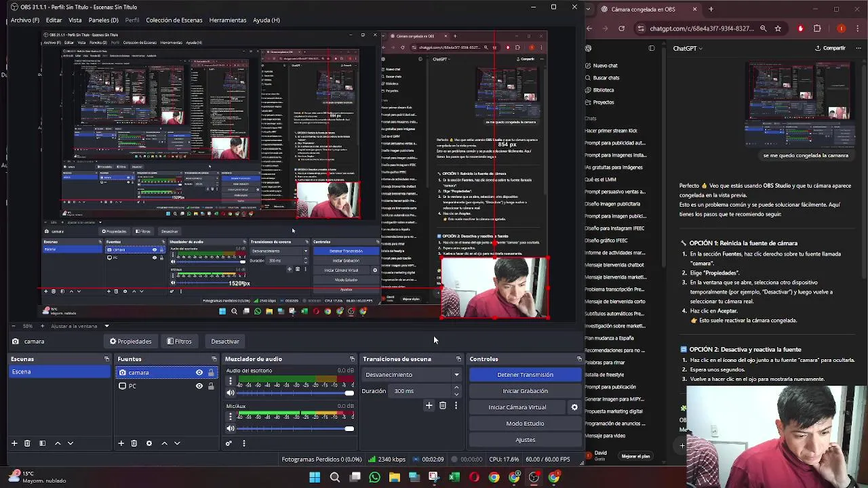Toggle the lock on the camara source
Viewport: 868px width, 488px height.
(211, 372)
